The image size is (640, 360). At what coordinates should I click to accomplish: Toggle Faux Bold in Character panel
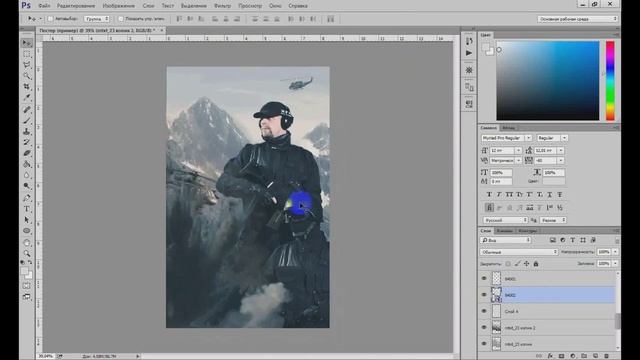(489, 194)
